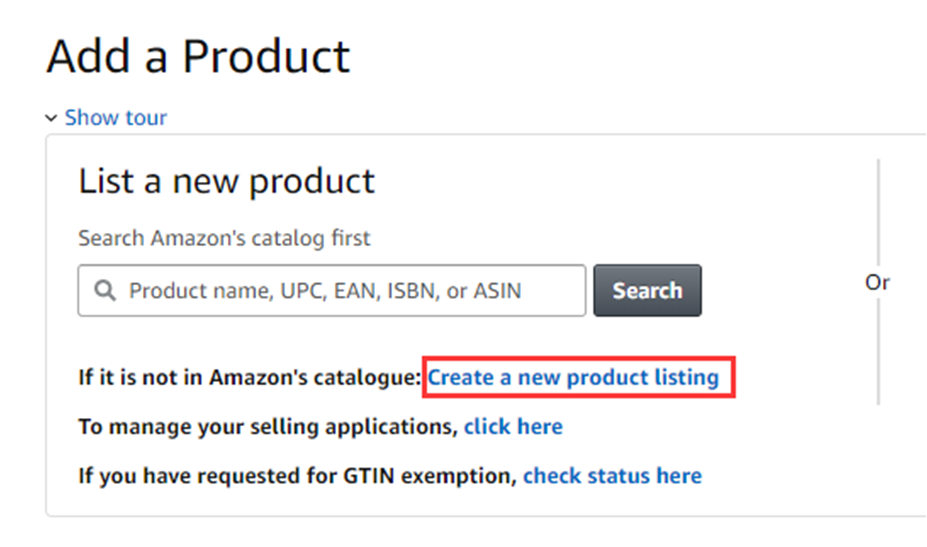The height and width of the screenshot is (547, 927).
Task: Open Create a new product listing link
Action: click(573, 377)
